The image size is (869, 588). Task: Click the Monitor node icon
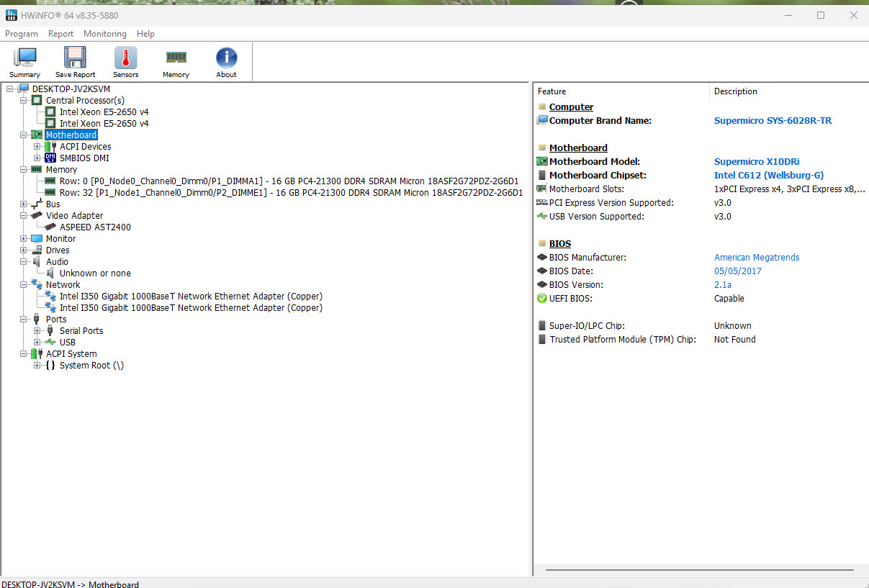pyautogui.click(x=37, y=239)
